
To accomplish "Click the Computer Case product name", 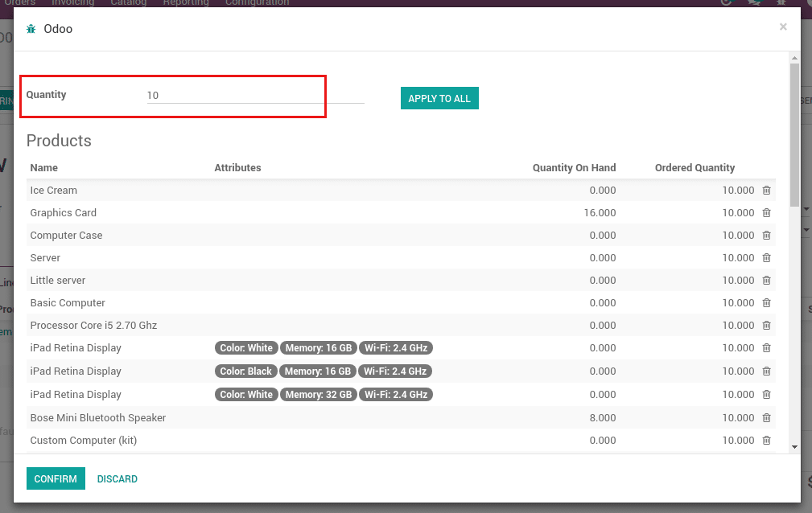I will [66, 236].
